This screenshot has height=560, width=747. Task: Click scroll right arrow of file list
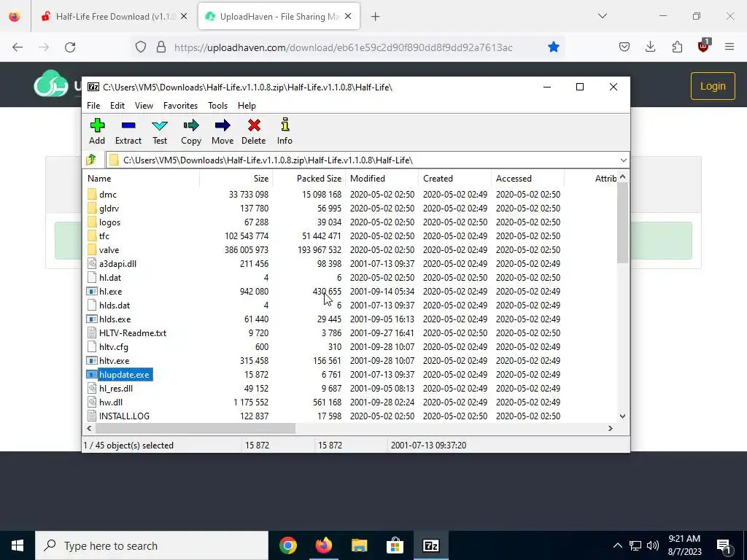click(x=611, y=429)
